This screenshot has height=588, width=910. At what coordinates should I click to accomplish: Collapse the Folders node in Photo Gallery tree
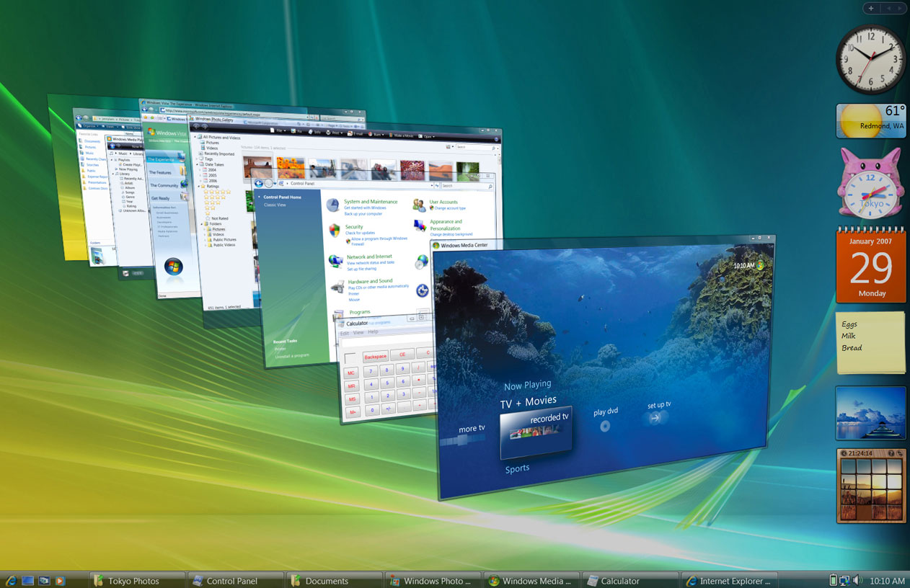pos(203,224)
